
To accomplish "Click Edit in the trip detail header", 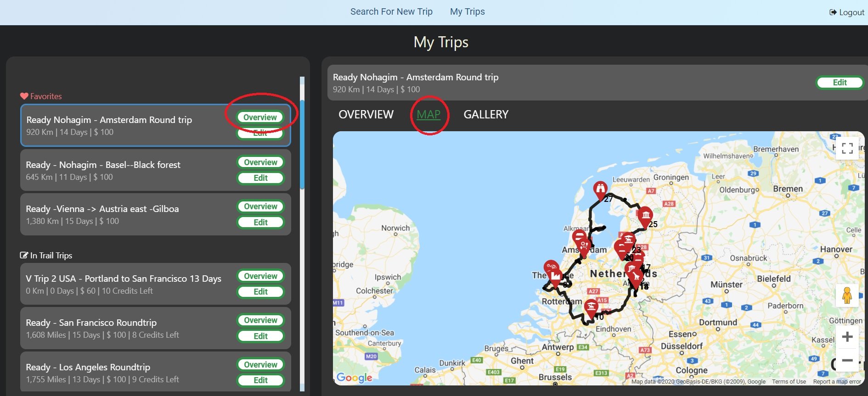I will coord(840,82).
